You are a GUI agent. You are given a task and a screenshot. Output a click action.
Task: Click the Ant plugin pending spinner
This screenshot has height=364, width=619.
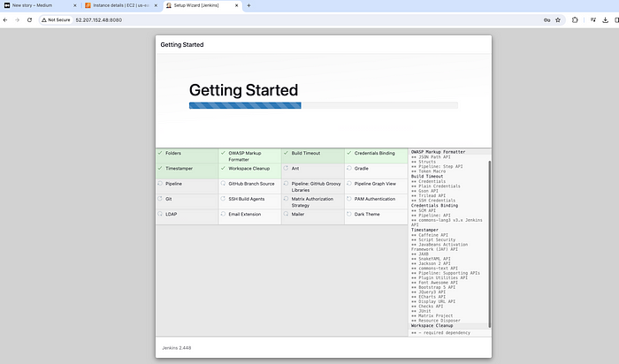286,168
